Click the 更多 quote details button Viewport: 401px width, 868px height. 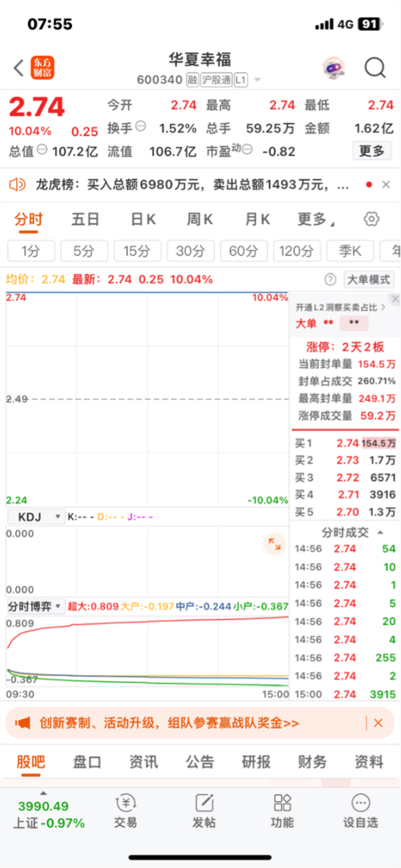click(x=372, y=151)
